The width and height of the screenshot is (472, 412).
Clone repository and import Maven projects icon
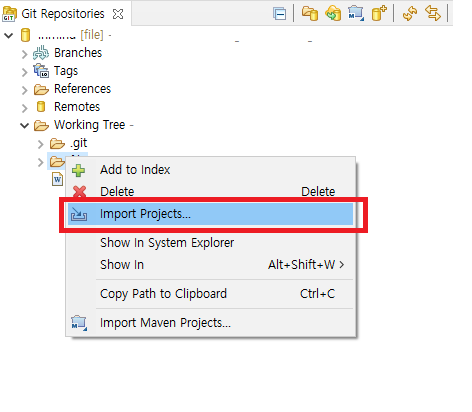click(x=356, y=14)
